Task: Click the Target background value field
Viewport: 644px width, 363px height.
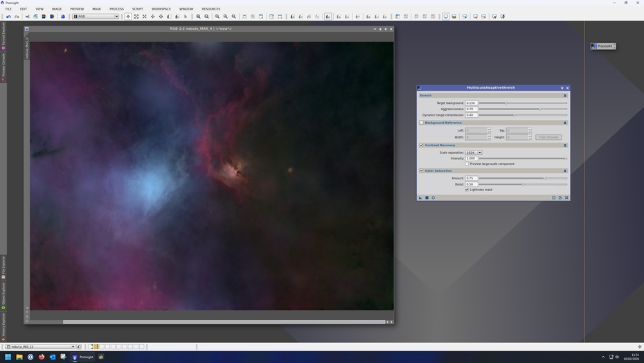Action: coord(471,103)
